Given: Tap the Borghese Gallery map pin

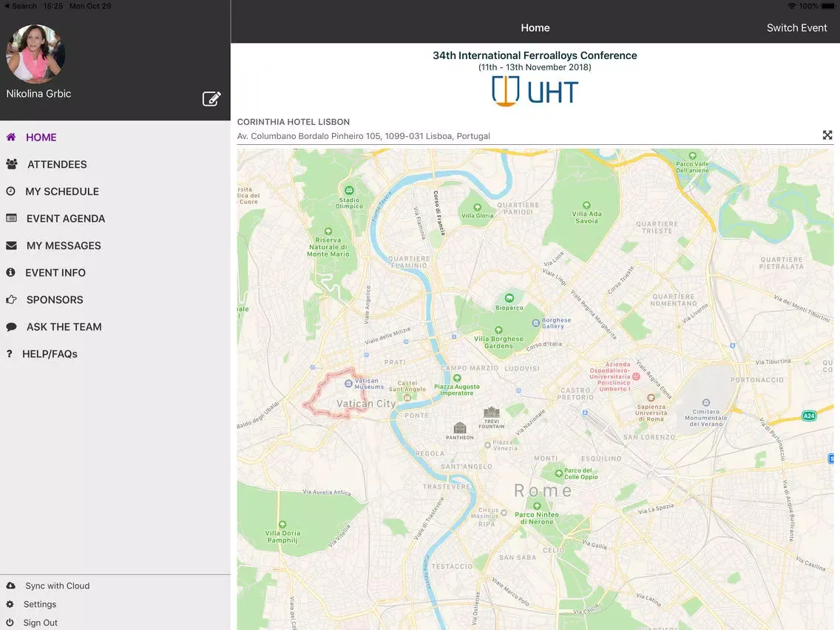Looking at the screenshot, I should [535, 323].
